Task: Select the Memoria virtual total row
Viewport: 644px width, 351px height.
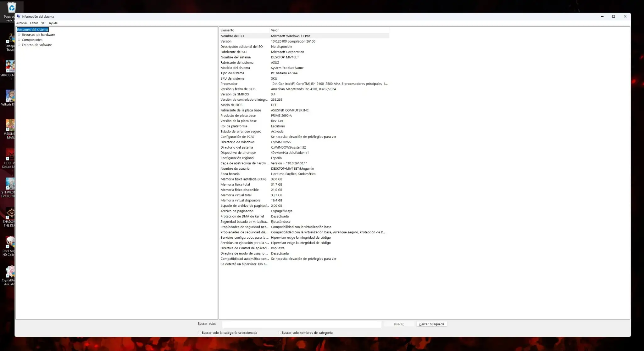Action: point(304,195)
